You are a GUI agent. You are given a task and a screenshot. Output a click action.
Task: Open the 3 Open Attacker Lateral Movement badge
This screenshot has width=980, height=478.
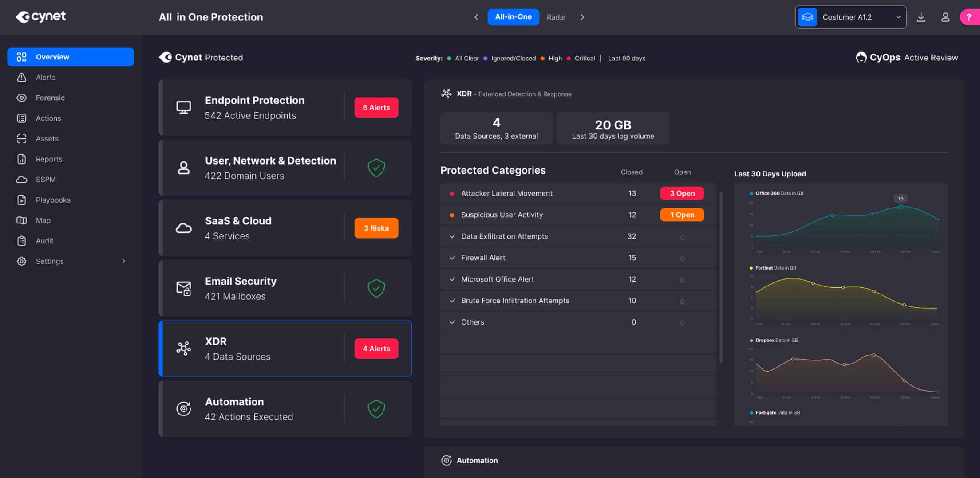tap(682, 193)
